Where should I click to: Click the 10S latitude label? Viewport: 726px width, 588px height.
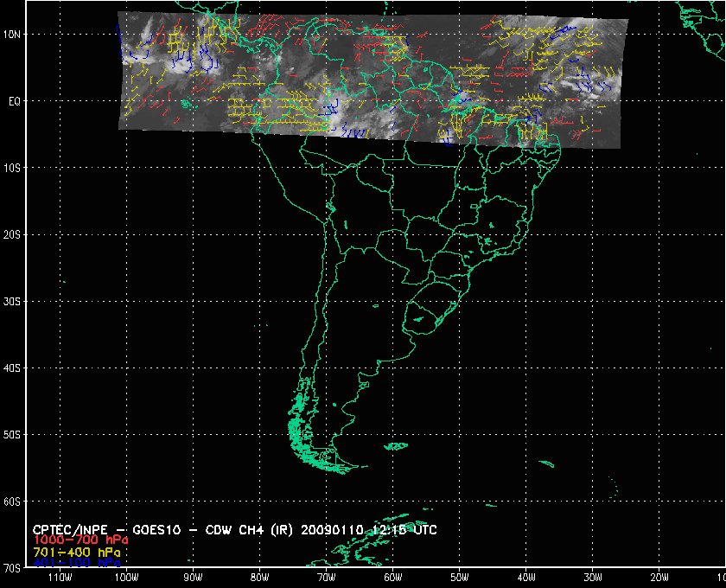coord(11,168)
